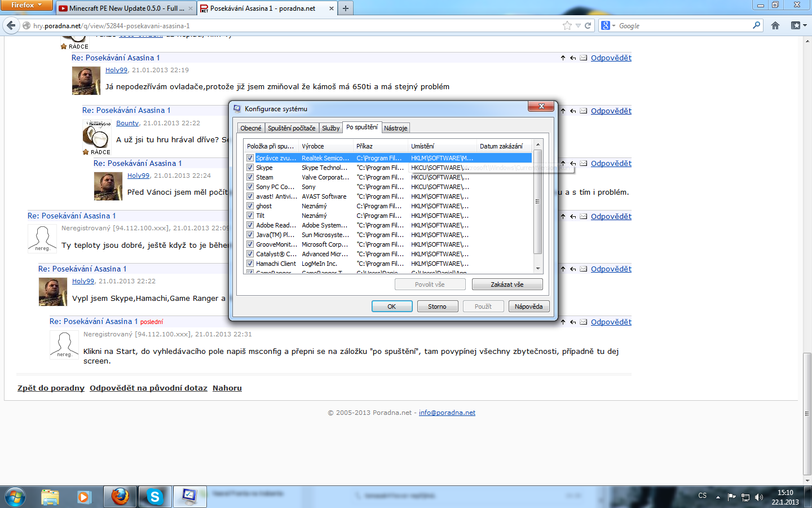Bookmark this page with the star icon

(x=567, y=25)
